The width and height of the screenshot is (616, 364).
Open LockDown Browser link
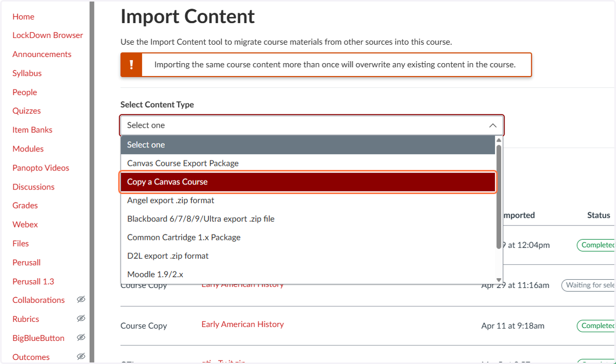click(x=48, y=35)
